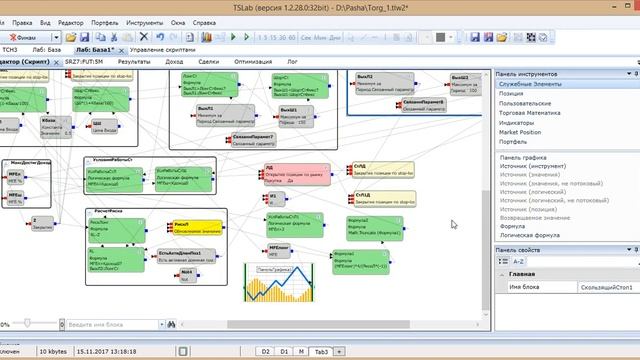The image size is (640, 360).
Task: Open the Правка menu
Action: pos(22,23)
